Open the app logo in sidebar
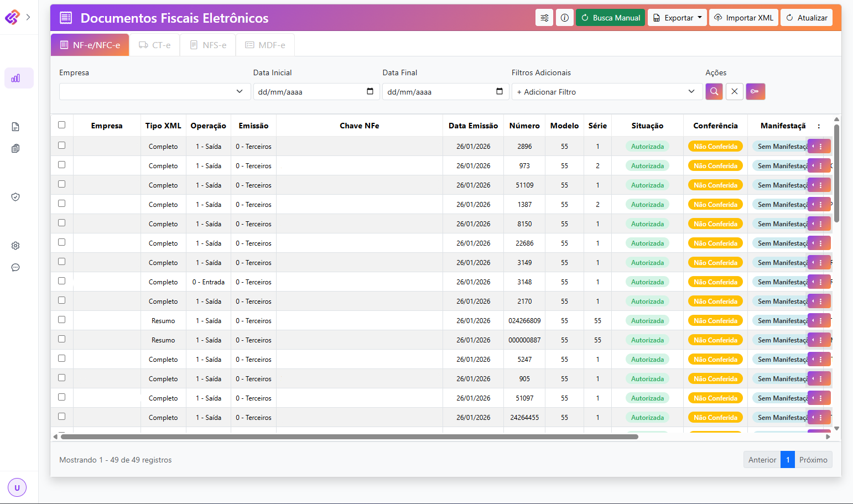The width and height of the screenshot is (853, 504). pyautogui.click(x=12, y=17)
